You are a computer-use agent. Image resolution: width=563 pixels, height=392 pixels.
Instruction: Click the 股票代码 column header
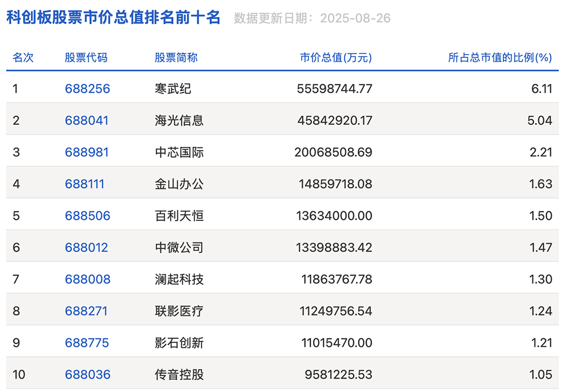pyautogui.click(x=87, y=57)
